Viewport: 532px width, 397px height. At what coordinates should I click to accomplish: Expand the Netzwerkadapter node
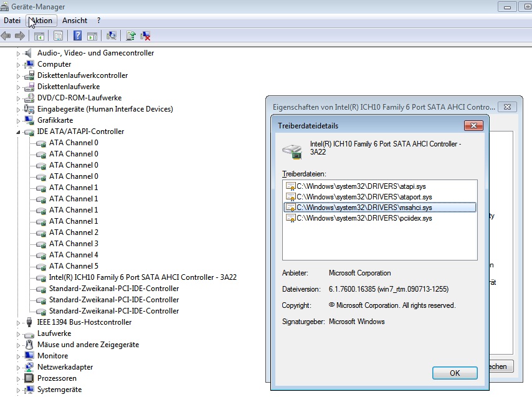pyautogui.click(x=18, y=368)
